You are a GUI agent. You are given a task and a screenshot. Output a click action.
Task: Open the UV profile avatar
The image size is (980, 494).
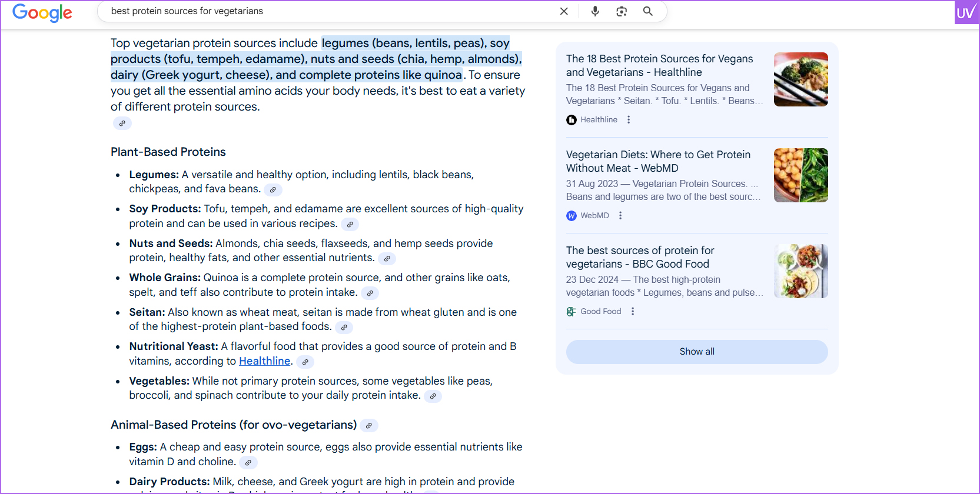coord(966,12)
